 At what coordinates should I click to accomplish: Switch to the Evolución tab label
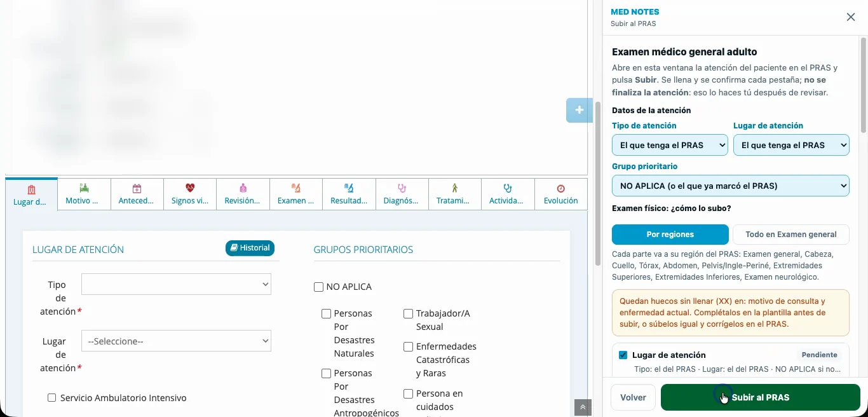click(x=560, y=200)
